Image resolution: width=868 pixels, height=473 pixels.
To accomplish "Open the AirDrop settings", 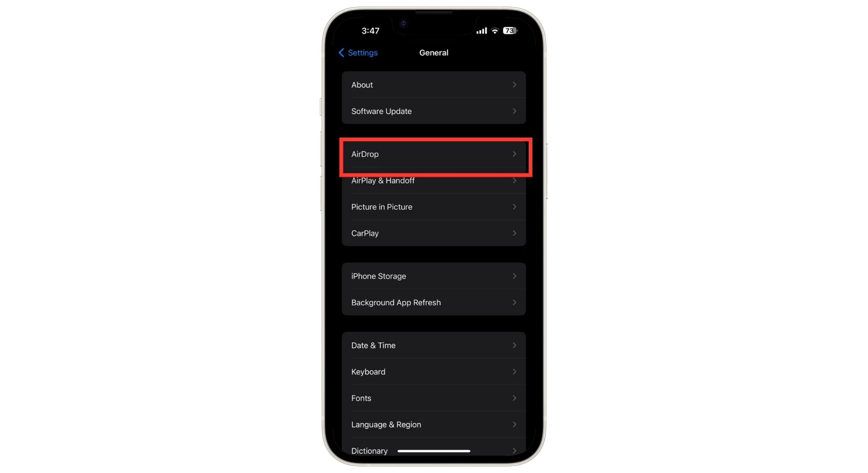I will pyautogui.click(x=434, y=154).
